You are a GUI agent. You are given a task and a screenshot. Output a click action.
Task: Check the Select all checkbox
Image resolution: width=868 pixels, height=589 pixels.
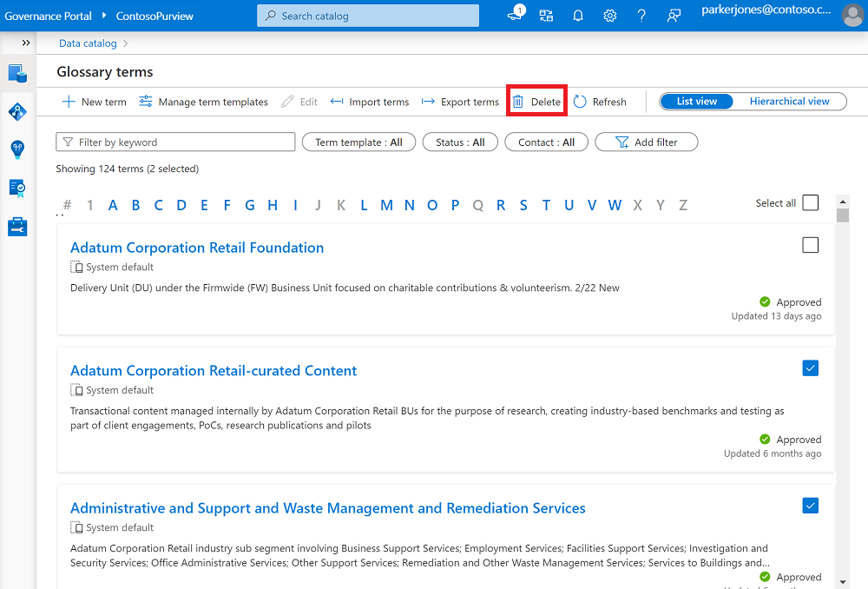810,202
